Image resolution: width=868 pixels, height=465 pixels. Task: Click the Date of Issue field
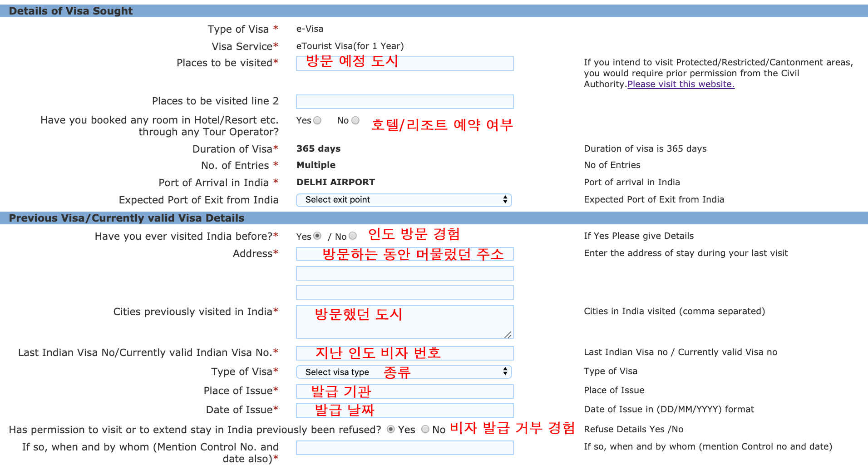[405, 410]
